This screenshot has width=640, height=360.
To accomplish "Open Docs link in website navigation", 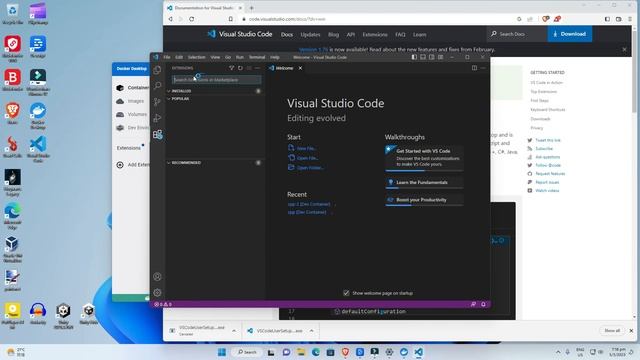I will click(x=287, y=35).
